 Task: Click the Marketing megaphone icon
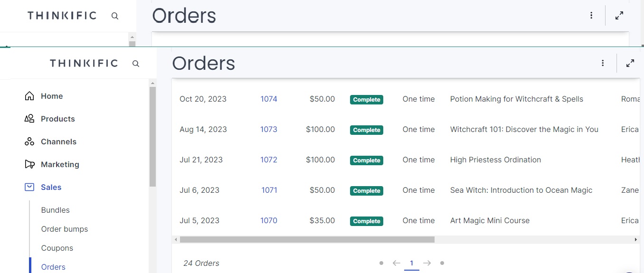click(29, 164)
